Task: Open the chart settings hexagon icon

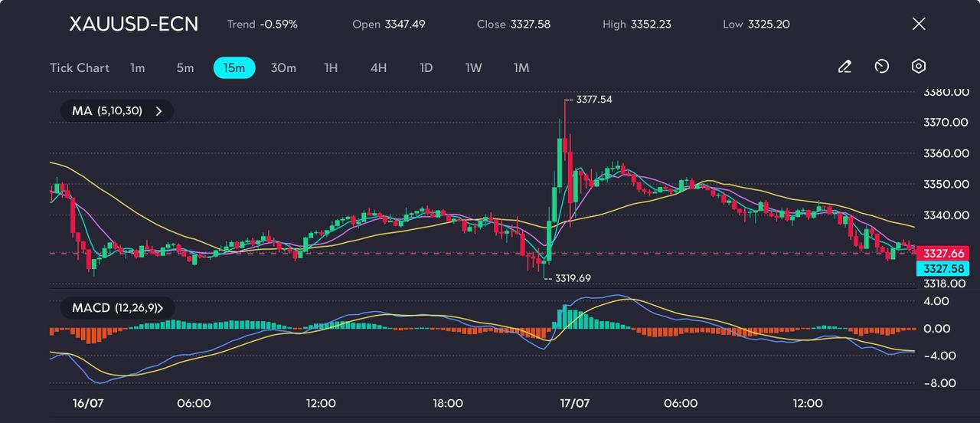Action: click(919, 67)
